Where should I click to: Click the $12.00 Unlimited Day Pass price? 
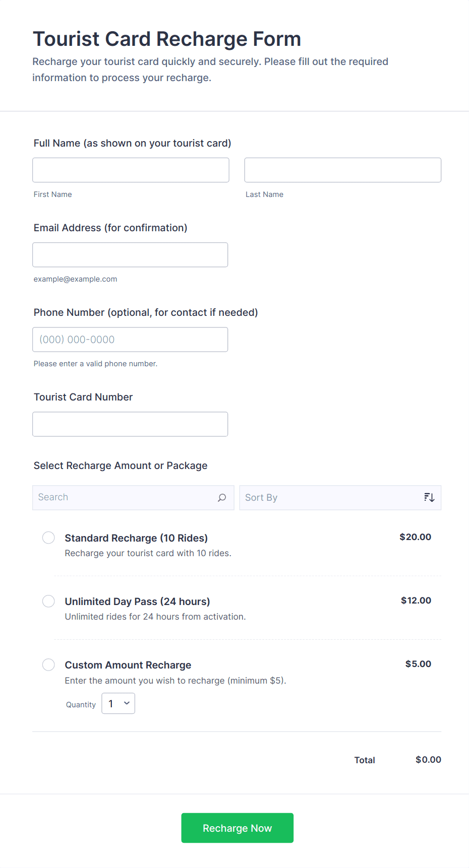pos(416,600)
